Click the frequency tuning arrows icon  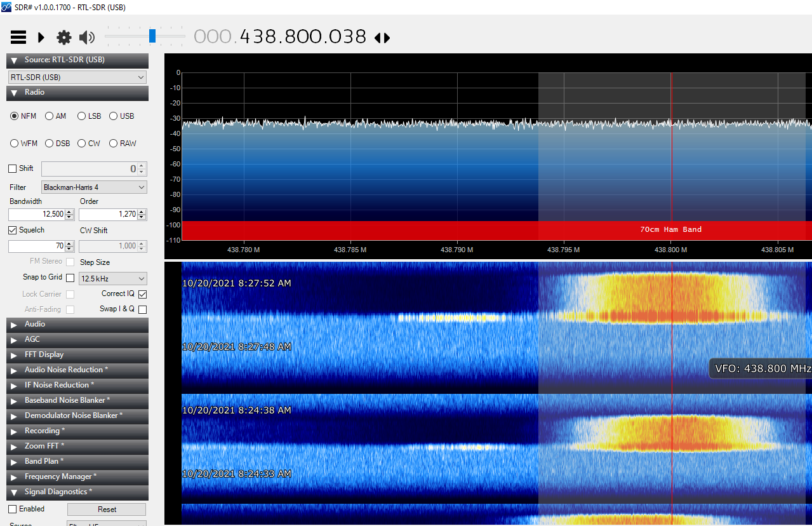pos(382,38)
